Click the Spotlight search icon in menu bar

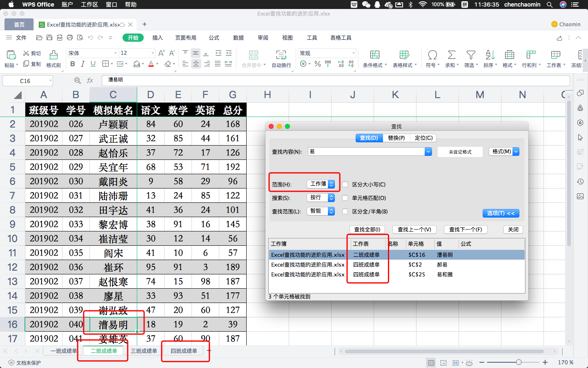click(550, 4)
